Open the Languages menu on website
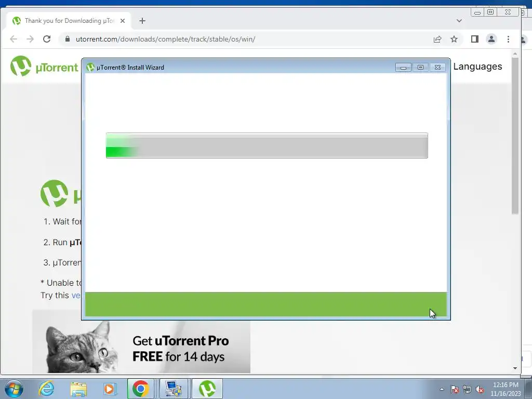Viewport: 532px width, 399px height. [x=477, y=66]
